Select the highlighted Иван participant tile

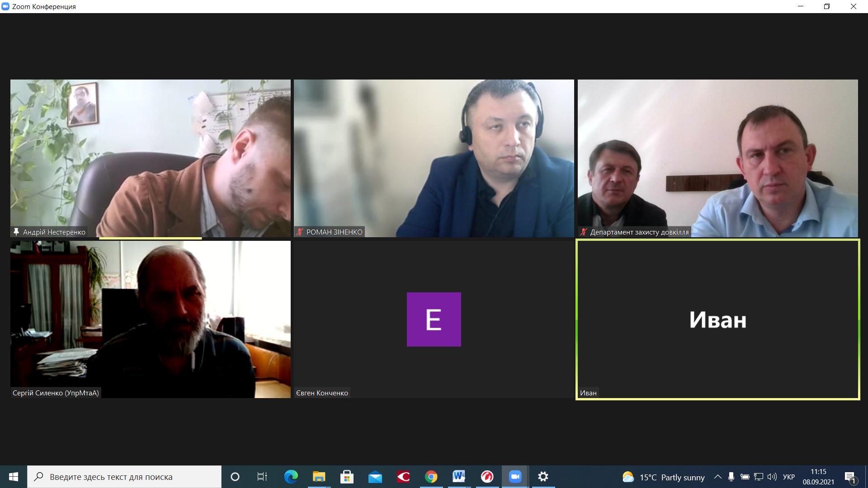718,319
